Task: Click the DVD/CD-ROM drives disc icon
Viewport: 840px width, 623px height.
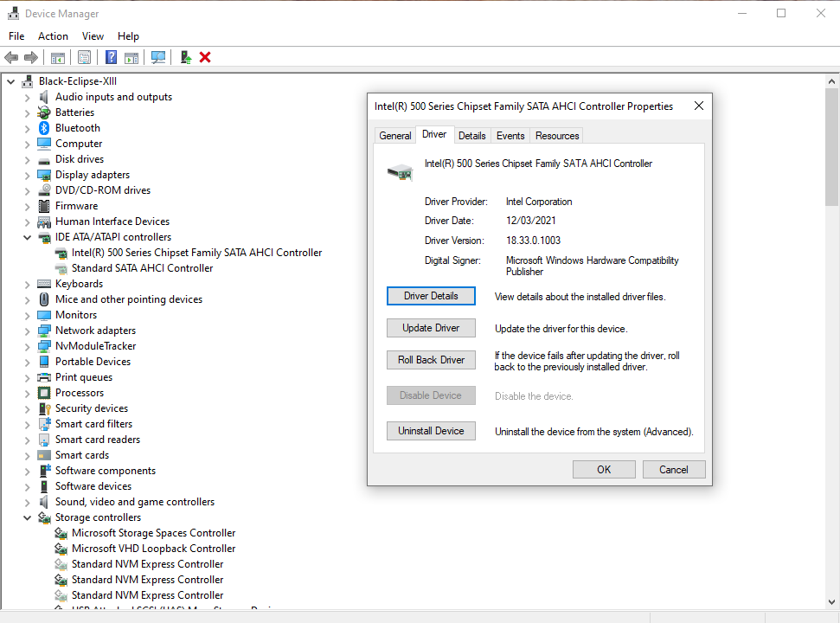Action: [x=44, y=190]
